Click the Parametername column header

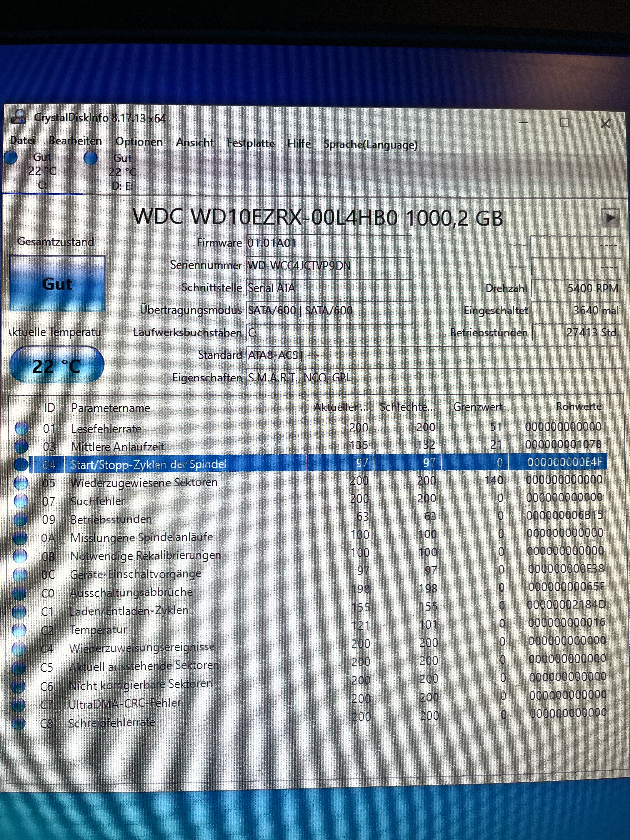coord(110,408)
